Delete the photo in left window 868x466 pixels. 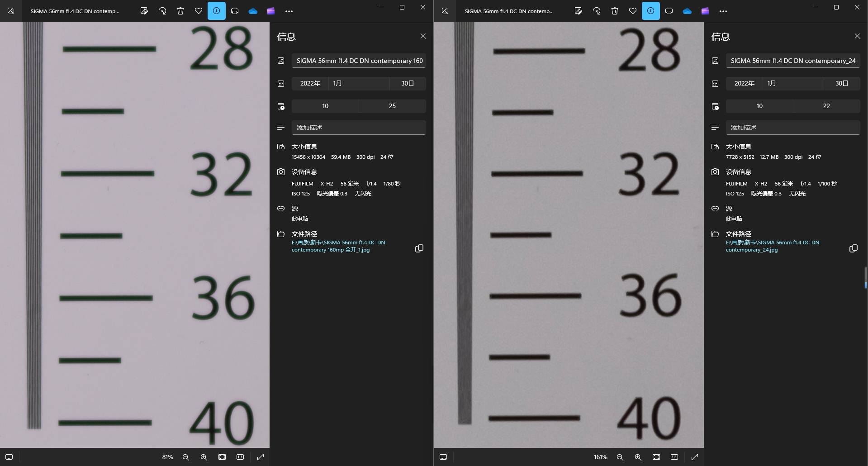(x=180, y=11)
